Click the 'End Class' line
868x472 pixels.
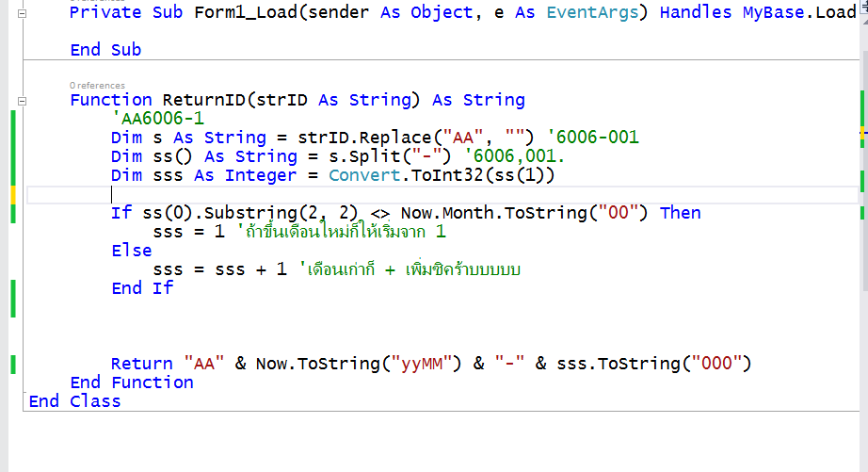pos(74,401)
